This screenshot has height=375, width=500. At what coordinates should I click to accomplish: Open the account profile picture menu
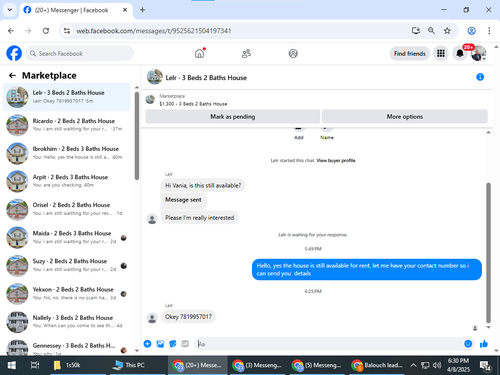(x=478, y=53)
